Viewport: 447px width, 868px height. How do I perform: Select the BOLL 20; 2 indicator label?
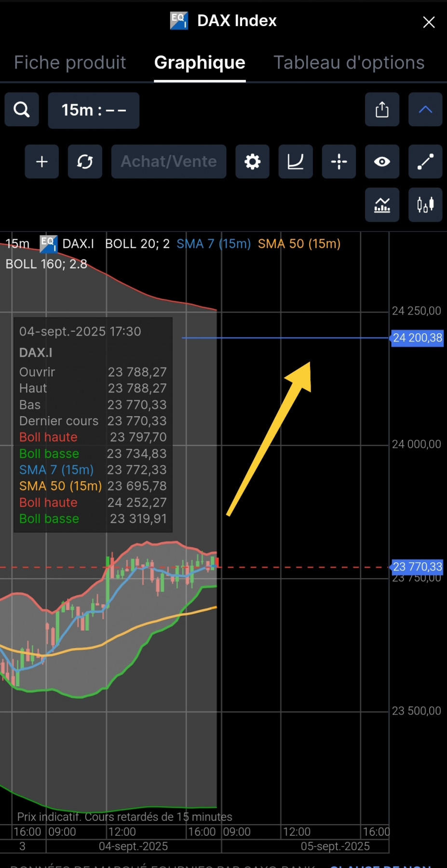click(x=137, y=244)
